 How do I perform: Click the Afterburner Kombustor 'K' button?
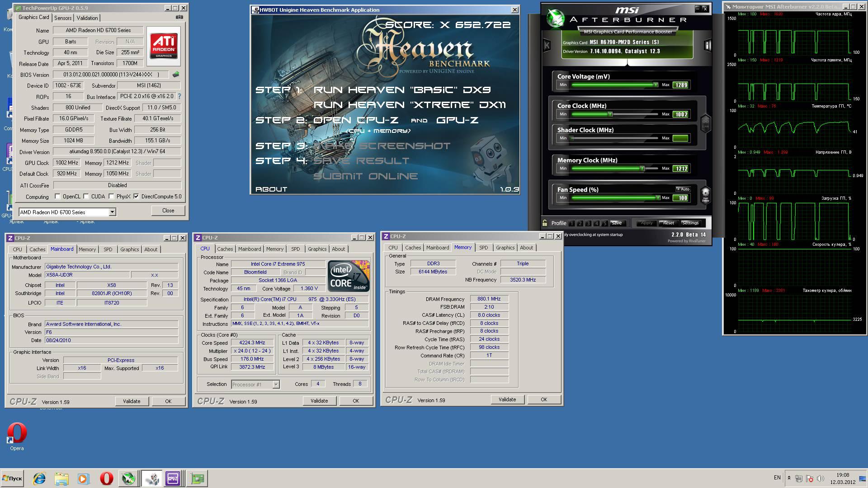(x=547, y=45)
